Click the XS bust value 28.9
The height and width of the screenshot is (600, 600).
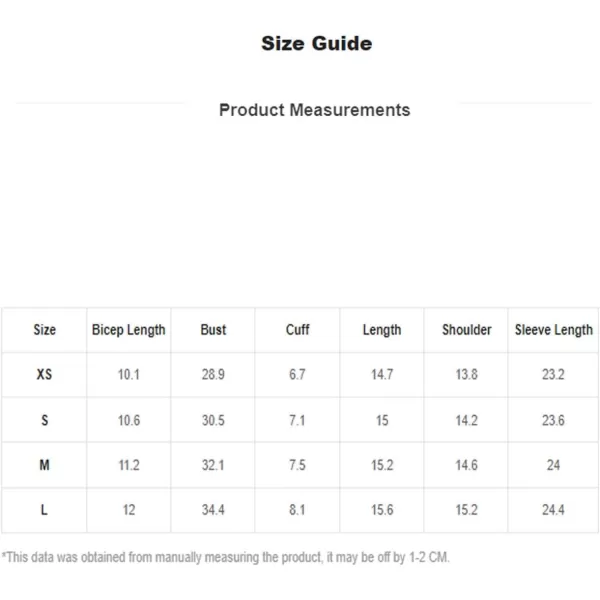coord(213,374)
